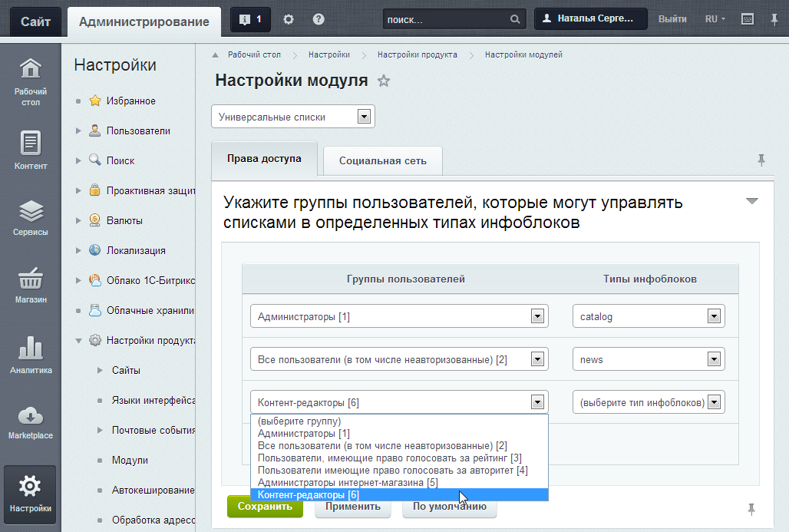The image size is (789, 532).
Task: Open the Аналитика chart icon
Action: (x=30, y=347)
